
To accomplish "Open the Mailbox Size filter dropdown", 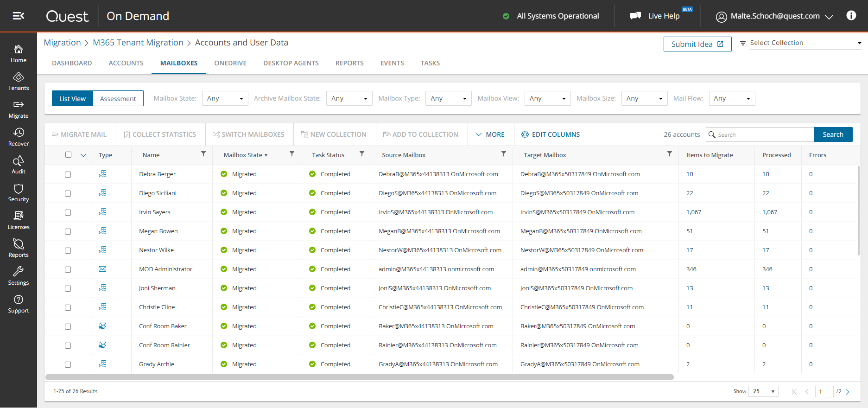I will click(x=644, y=98).
